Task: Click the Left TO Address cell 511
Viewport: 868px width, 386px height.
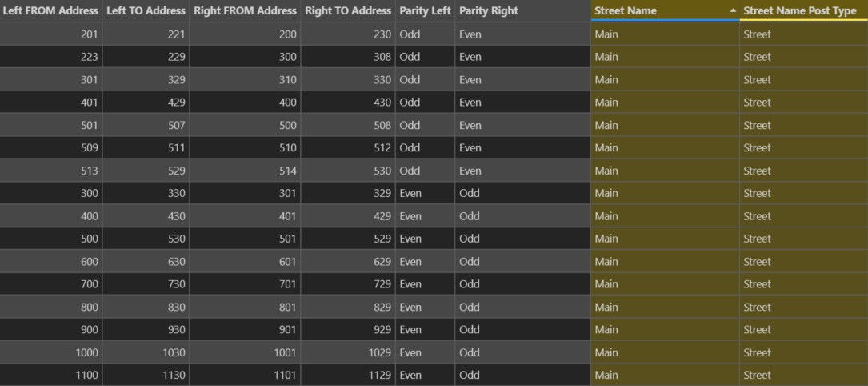Action: (x=146, y=148)
